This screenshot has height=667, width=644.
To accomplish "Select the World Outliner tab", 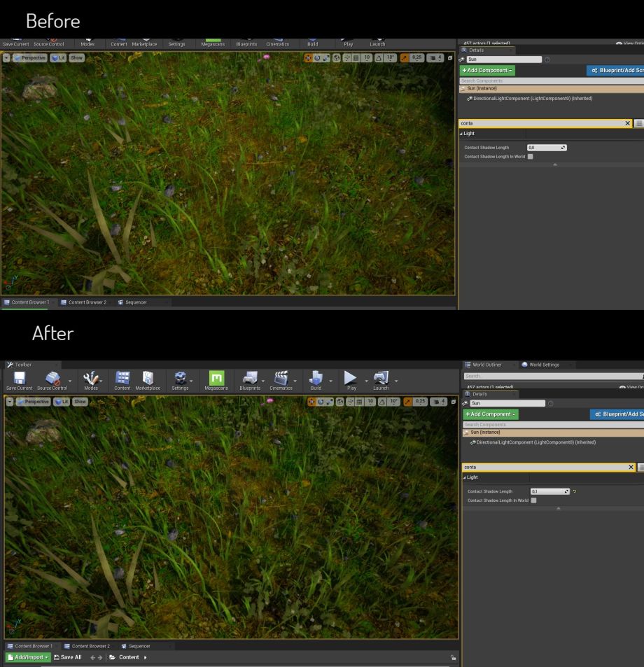I will (x=487, y=365).
